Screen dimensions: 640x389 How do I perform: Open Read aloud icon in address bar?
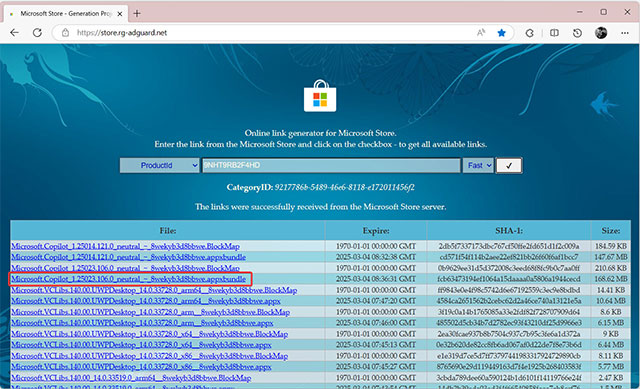[481, 33]
